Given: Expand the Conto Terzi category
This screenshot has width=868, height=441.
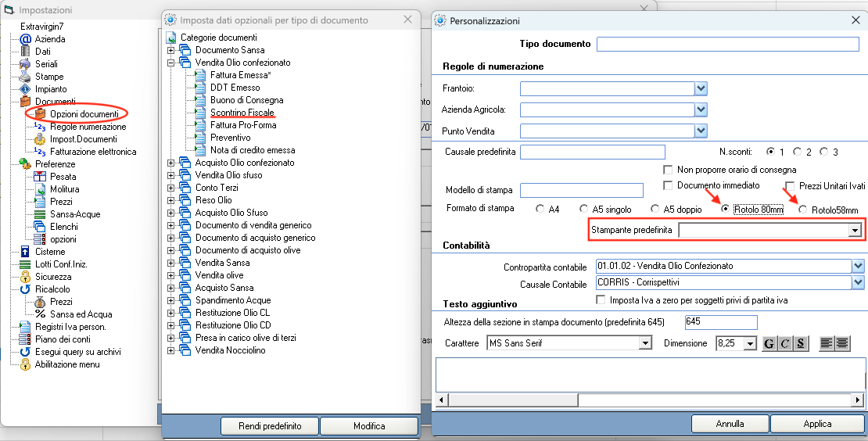Looking at the screenshot, I should (170, 188).
